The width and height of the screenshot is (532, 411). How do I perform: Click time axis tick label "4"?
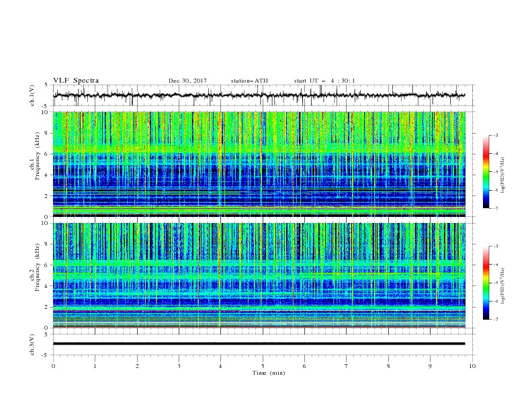click(x=220, y=366)
